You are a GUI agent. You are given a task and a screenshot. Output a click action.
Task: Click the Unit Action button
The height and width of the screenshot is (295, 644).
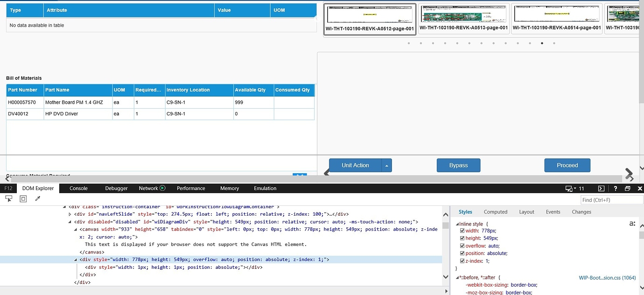[x=355, y=165]
